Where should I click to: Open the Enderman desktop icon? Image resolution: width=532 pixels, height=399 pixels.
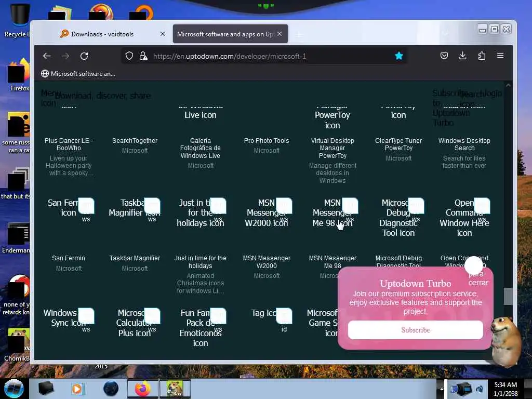pos(16,238)
